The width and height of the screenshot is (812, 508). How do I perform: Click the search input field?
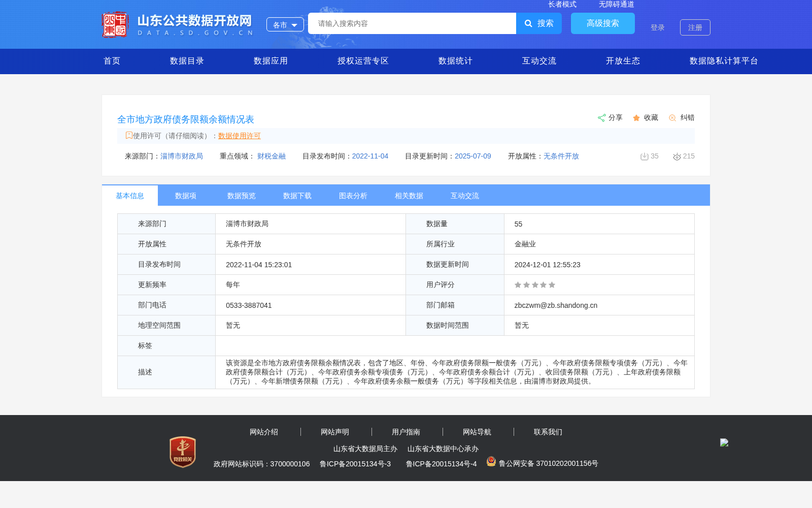click(412, 23)
